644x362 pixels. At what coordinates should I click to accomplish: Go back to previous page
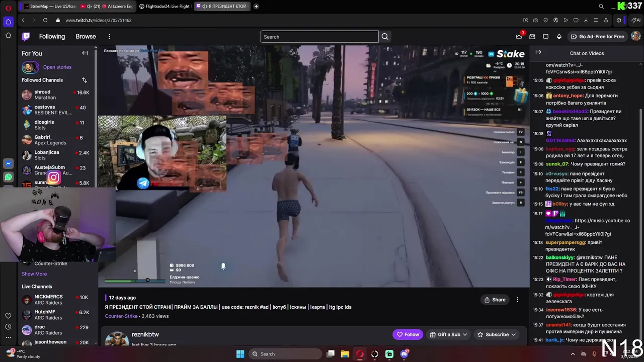click(x=23, y=20)
